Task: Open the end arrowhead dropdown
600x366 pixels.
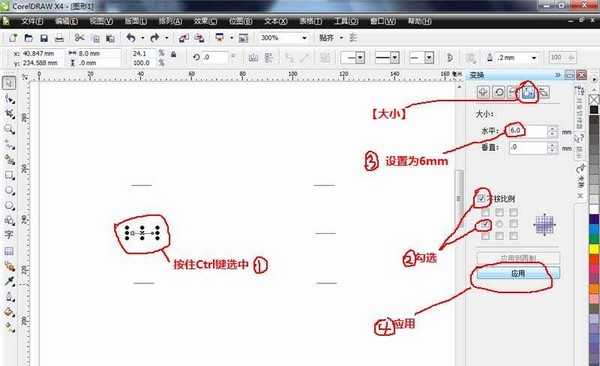Action: (x=429, y=58)
